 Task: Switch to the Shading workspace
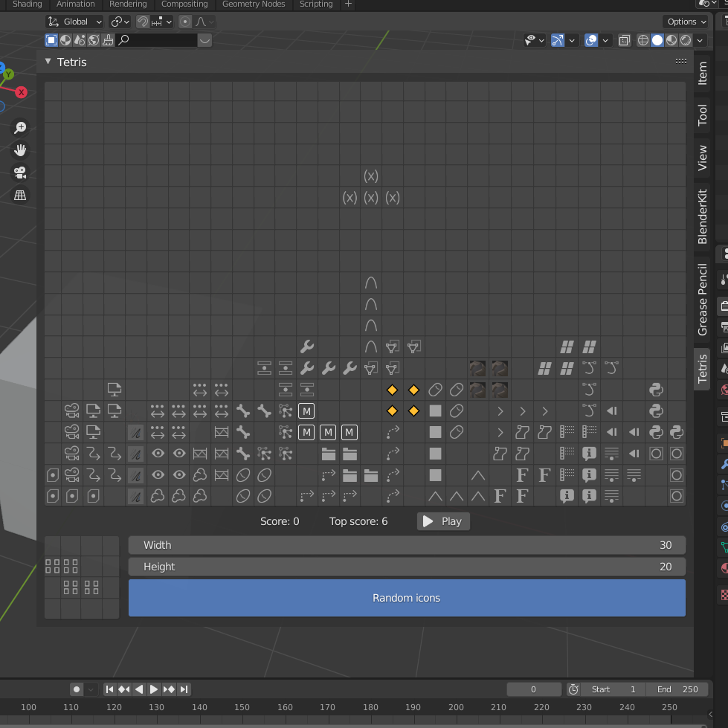coord(27,4)
